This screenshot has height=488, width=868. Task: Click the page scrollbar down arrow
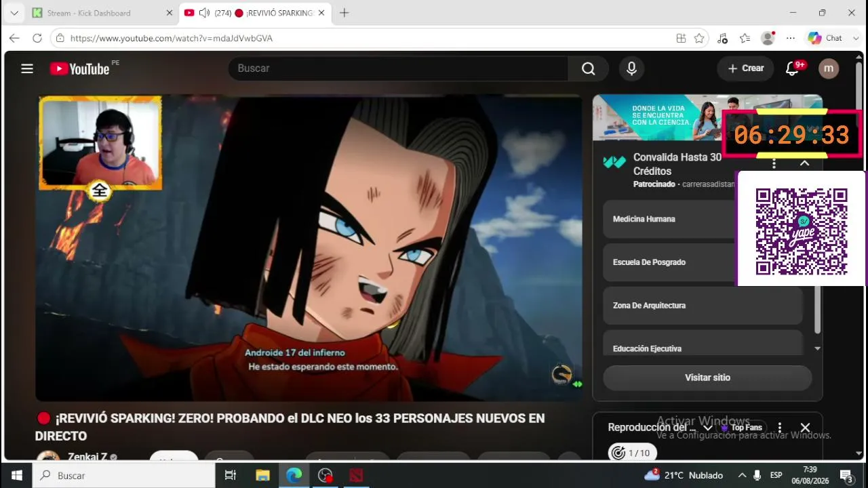pyautogui.click(x=859, y=453)
